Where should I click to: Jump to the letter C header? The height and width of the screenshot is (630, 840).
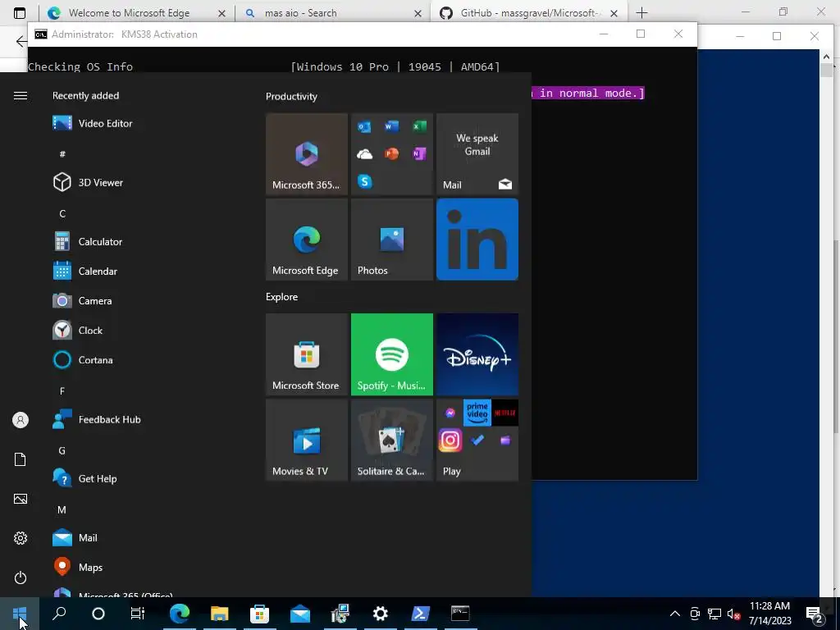[62, 214]
